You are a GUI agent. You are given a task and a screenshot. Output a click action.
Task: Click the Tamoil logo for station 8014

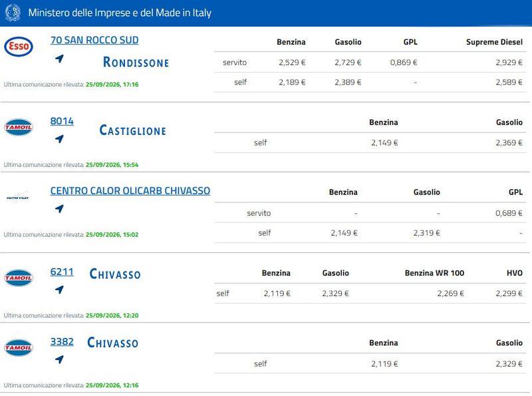[x=19, y=127]
